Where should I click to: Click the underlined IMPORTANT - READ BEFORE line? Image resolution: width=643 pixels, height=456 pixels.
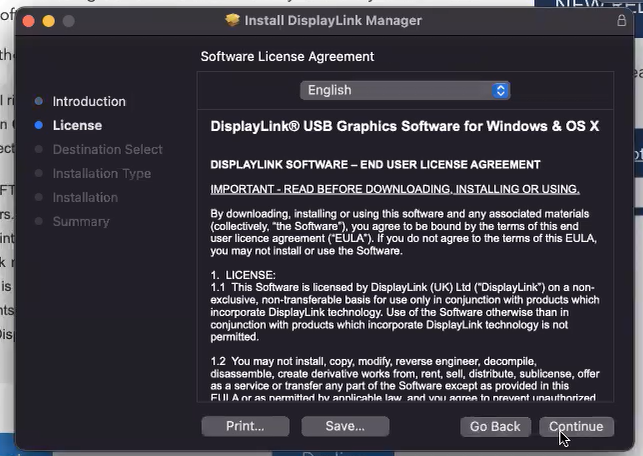coord(395,189)
